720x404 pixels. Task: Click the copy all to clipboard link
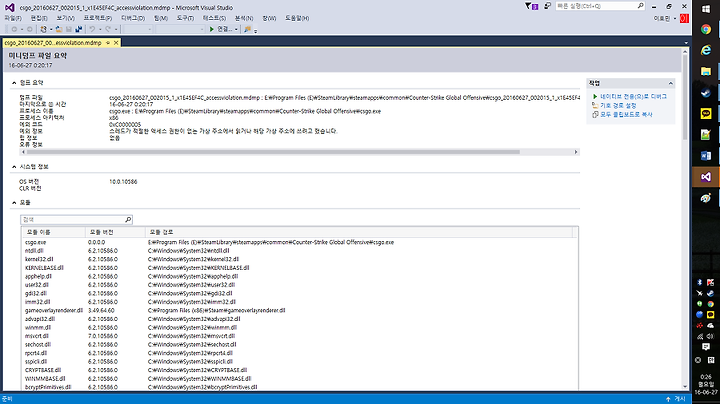[626, 115]
